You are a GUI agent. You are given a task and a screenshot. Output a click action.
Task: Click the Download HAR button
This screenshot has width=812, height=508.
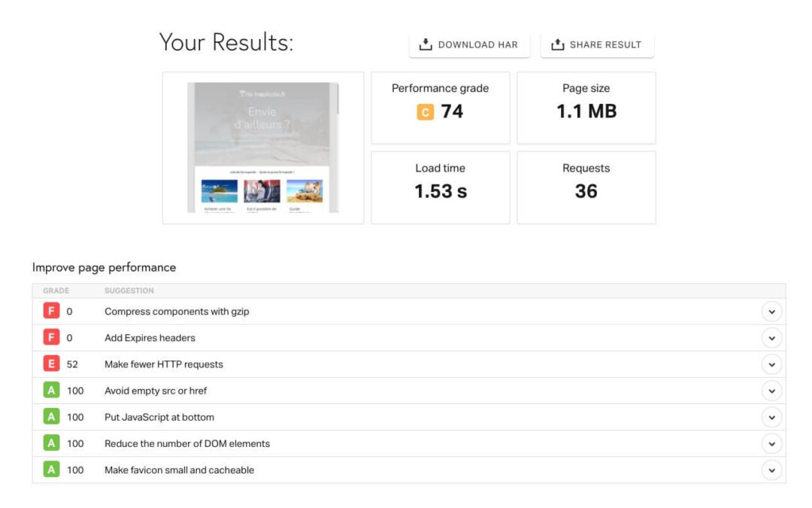click(469, 44)
